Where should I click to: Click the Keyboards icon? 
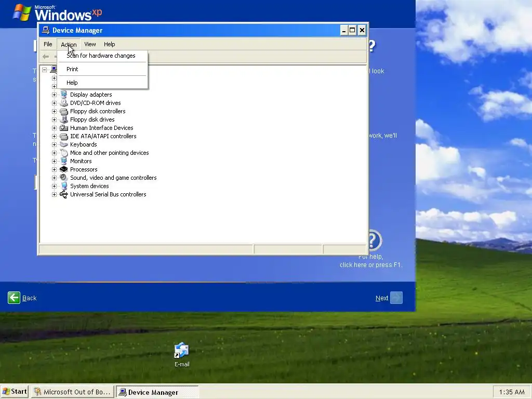coord(64,144)
